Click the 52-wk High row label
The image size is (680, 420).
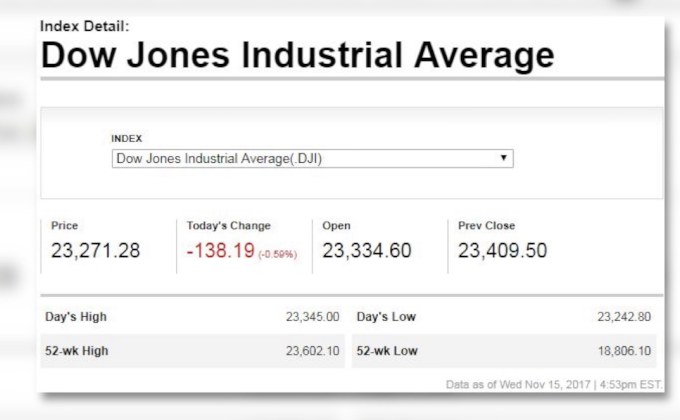tap(76, 351)
